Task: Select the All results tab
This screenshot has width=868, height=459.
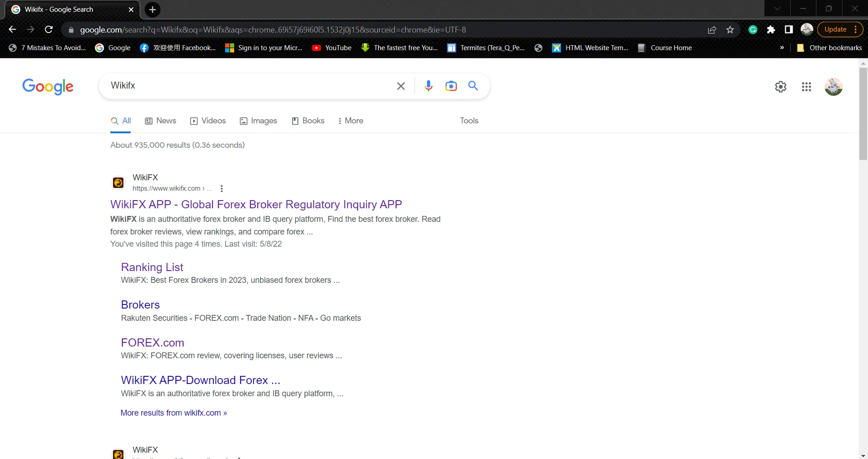Action: point(121,121)
